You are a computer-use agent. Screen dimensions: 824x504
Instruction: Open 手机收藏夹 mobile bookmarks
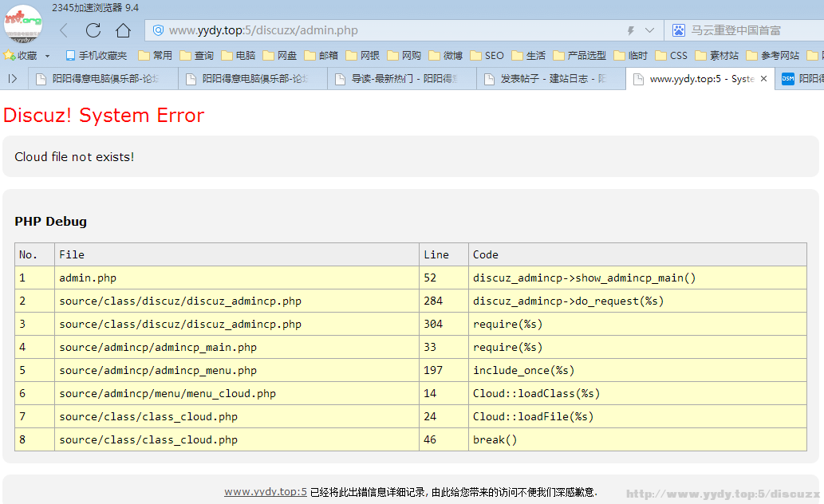tap(97, 55)
